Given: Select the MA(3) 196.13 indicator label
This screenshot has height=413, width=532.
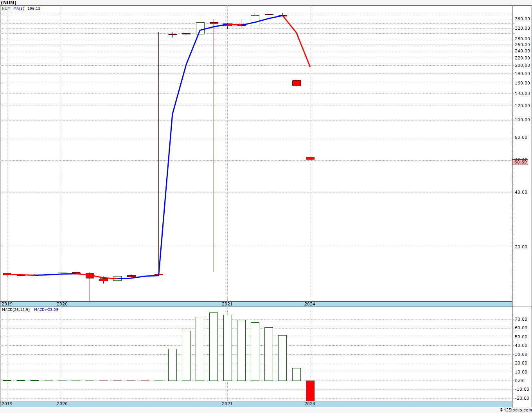Looking at the screenshot, I should click(x=27, y=8).
